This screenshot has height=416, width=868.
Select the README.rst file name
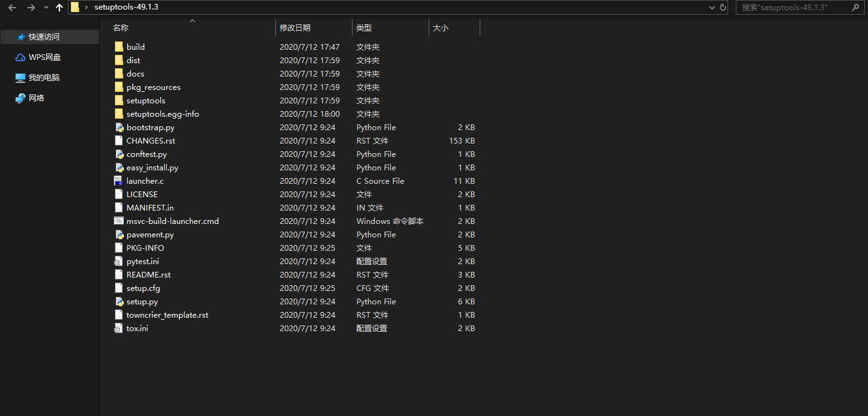tap(149, 274)
